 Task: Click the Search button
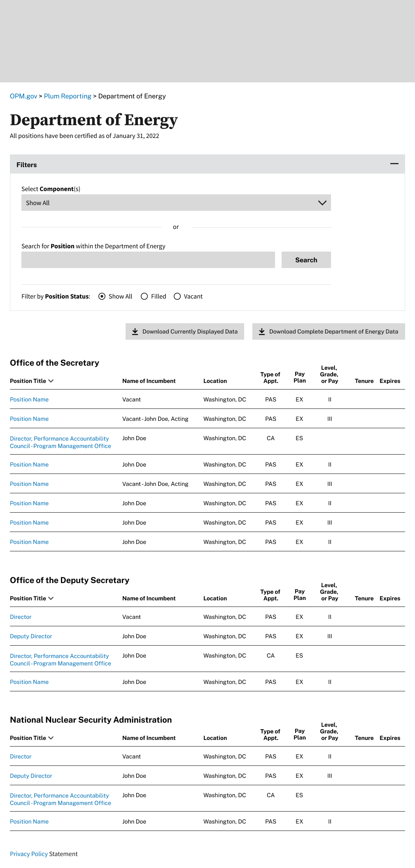point(306,260)
